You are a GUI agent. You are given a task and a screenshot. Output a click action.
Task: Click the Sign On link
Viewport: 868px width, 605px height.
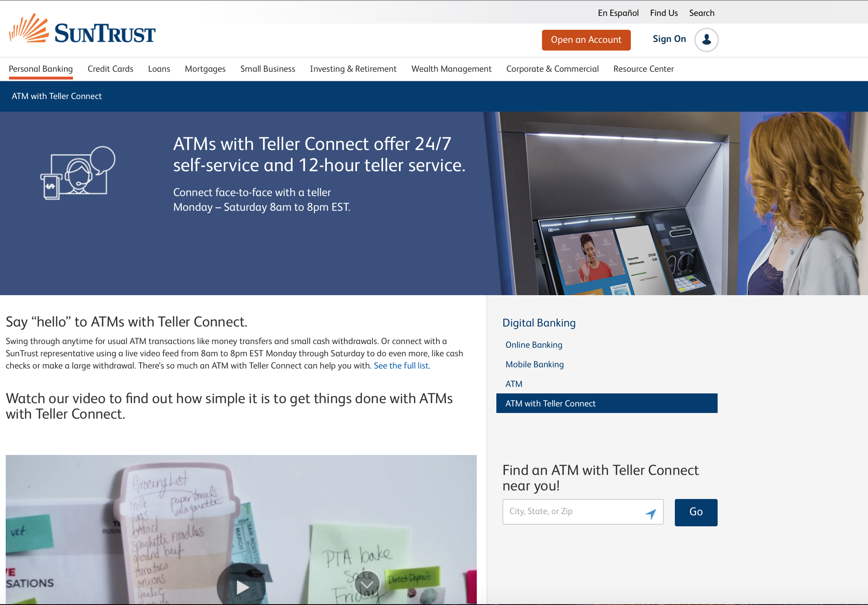tap(669, 39)
